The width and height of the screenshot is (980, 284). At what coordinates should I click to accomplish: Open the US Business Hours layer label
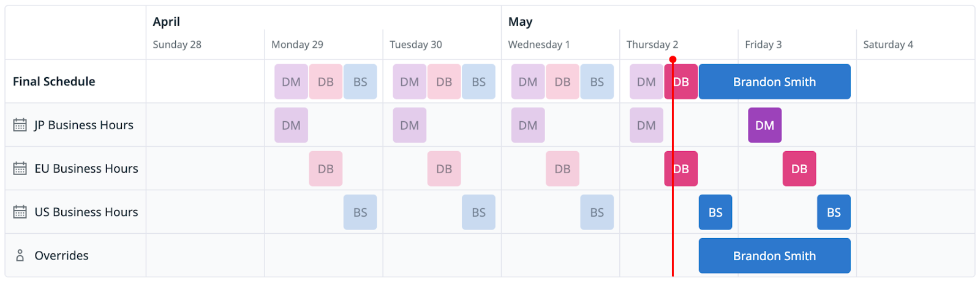[86, 212]
